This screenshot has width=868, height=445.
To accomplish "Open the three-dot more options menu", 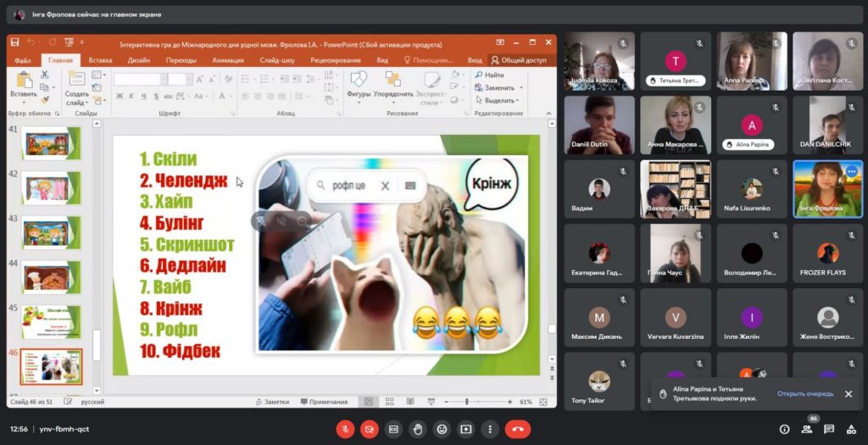I will click(489, 429).
